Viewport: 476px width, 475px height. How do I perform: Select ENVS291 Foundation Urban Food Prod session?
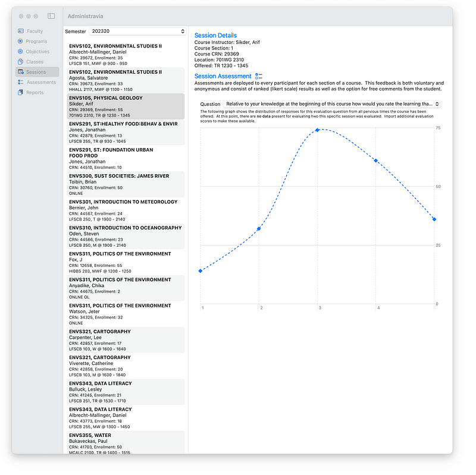coord(126,158)
